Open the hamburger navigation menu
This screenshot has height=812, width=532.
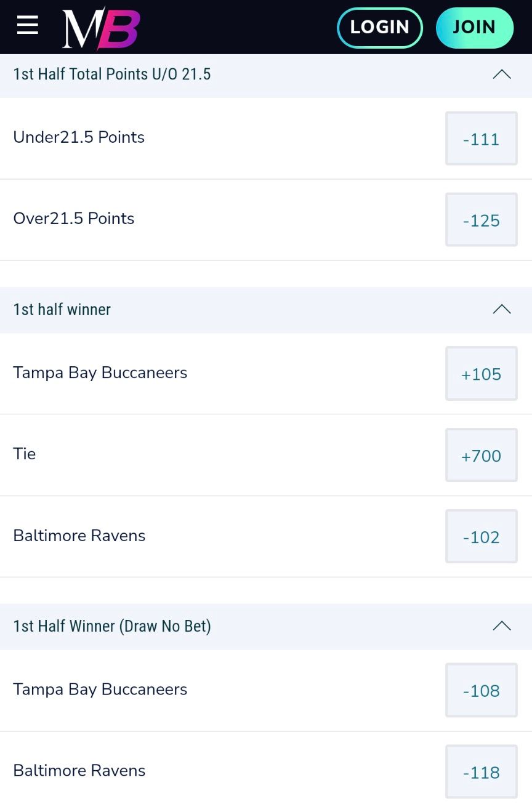point(26,25)
